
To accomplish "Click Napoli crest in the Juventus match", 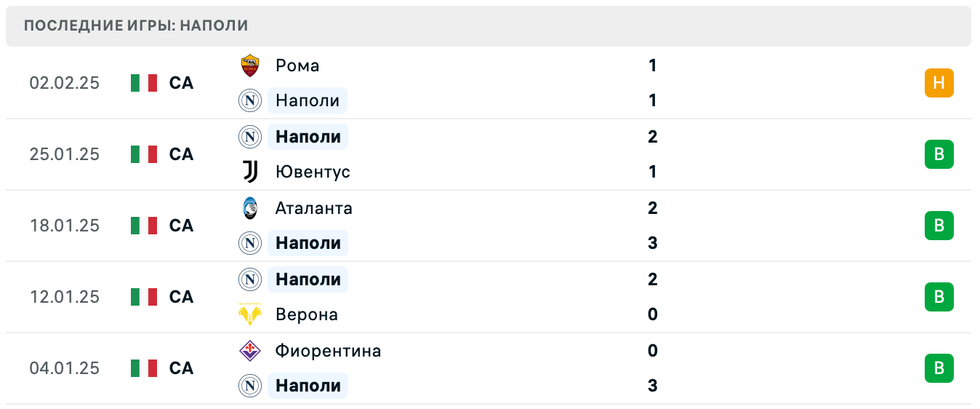I will [250, 137].
